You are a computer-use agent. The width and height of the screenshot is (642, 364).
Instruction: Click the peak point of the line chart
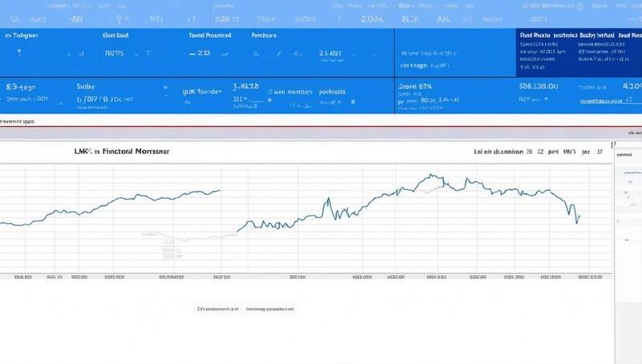[x=432, y=176]
